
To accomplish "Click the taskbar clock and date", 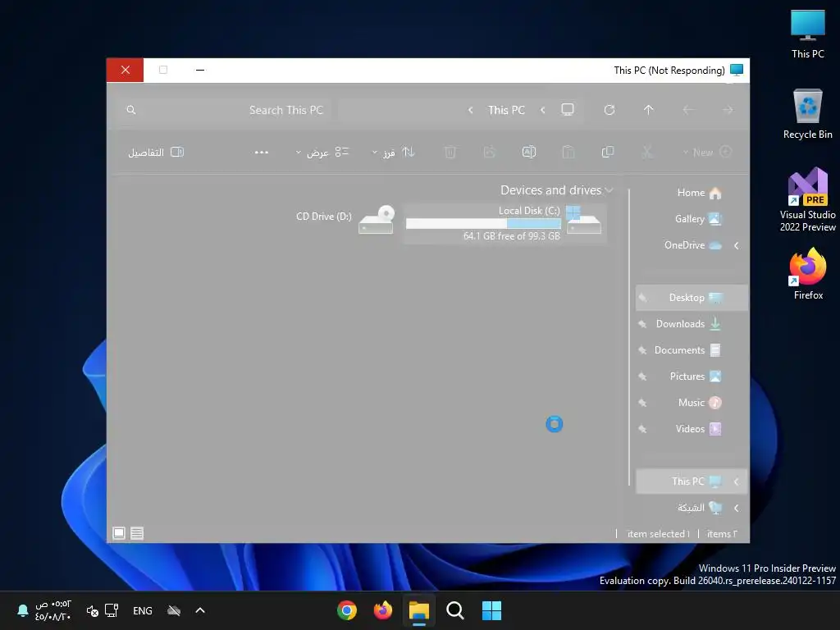I will (x=53, y=610).
